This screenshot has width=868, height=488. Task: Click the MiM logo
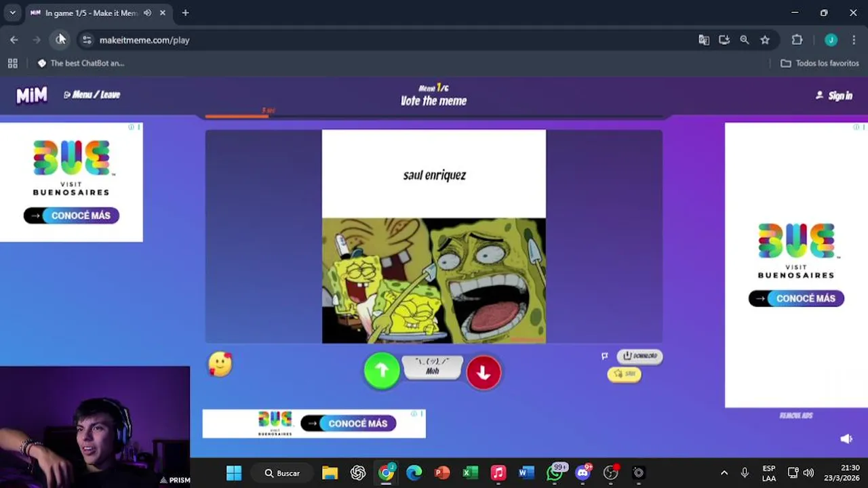click(x=32, y=95)
